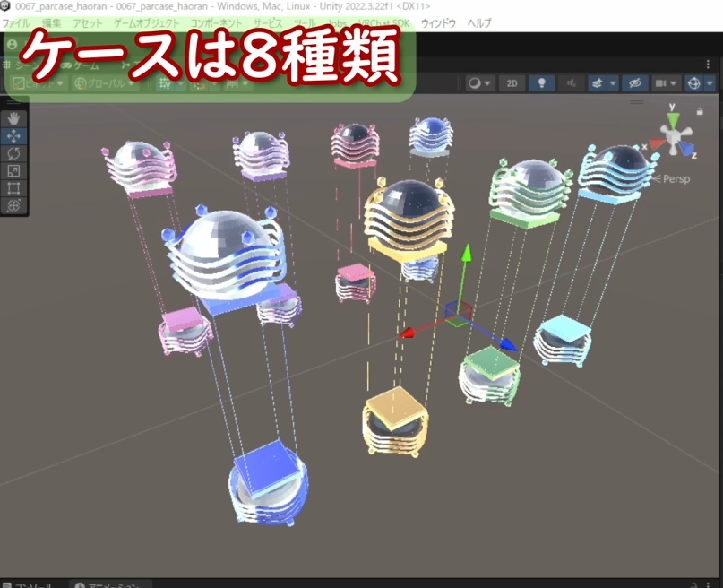723x588 pixels.
Task: Toggle scene view lighting with the bulb icon
Action: [540, 82]
